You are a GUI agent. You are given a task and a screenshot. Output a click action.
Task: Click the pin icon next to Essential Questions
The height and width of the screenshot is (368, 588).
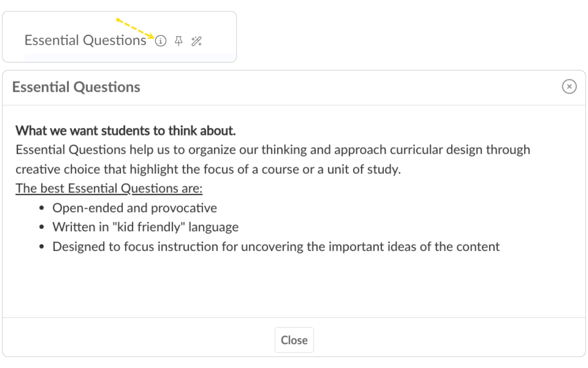pos(179,41)
